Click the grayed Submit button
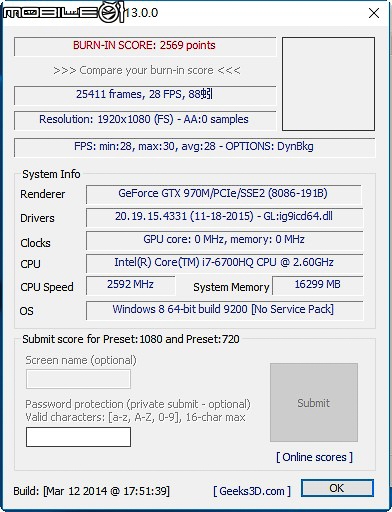 pos(314,403)
